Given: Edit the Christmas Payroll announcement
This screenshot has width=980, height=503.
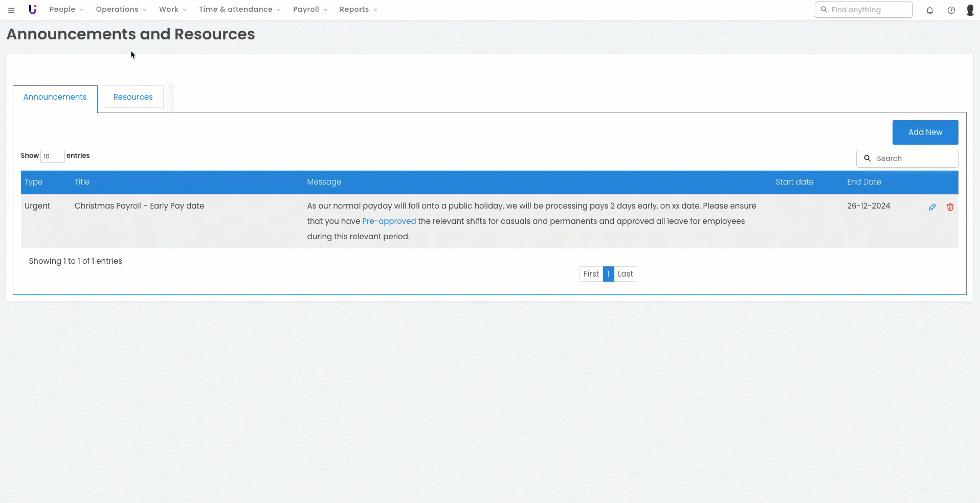Looking at the screenshot, I should [x=932, y=207].
